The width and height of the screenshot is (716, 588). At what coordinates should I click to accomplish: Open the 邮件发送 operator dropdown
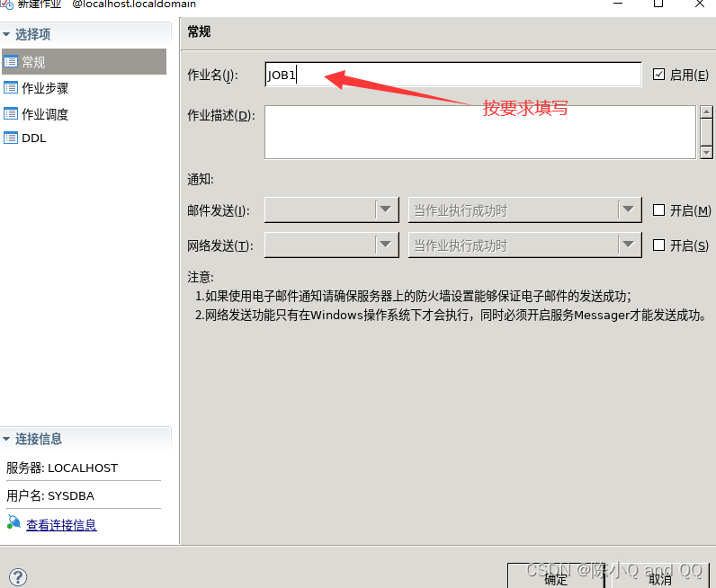click(x=332, y=210)
